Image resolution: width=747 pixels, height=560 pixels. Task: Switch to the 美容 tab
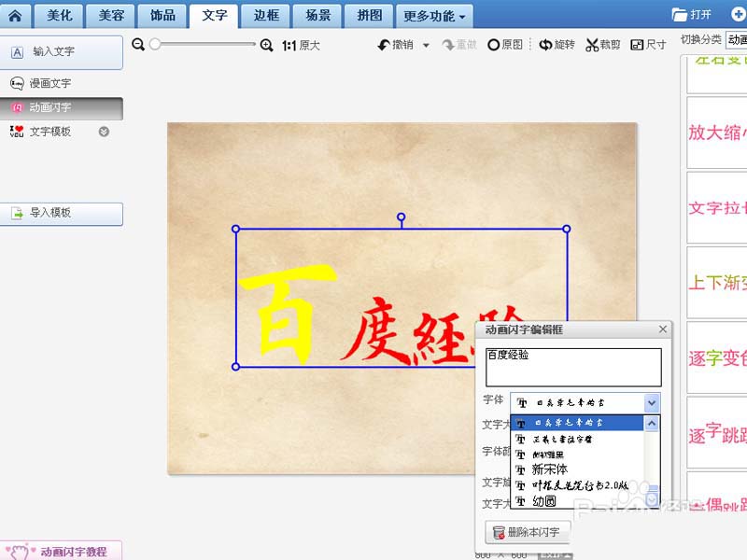pyautogui.click(x=111, y=16)
